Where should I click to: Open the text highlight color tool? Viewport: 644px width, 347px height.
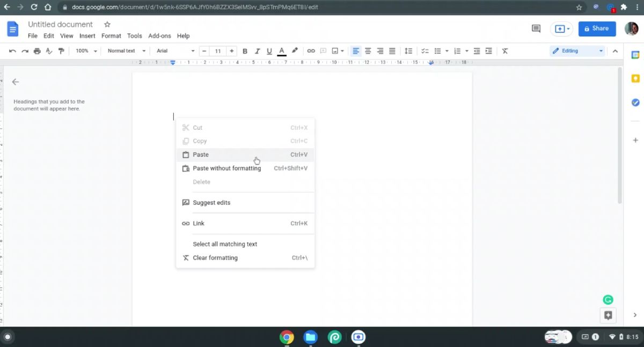[x=294, y=50]
